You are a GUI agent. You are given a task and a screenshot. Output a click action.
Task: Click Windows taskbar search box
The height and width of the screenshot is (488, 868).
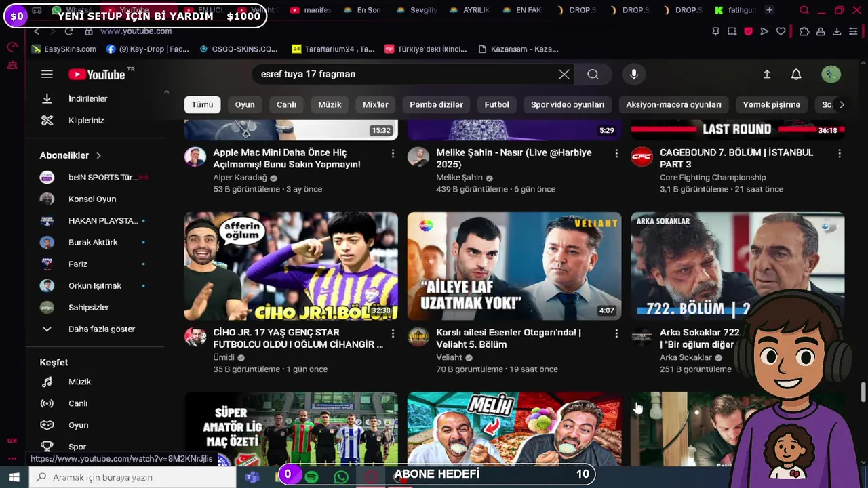tap(134, 477)
